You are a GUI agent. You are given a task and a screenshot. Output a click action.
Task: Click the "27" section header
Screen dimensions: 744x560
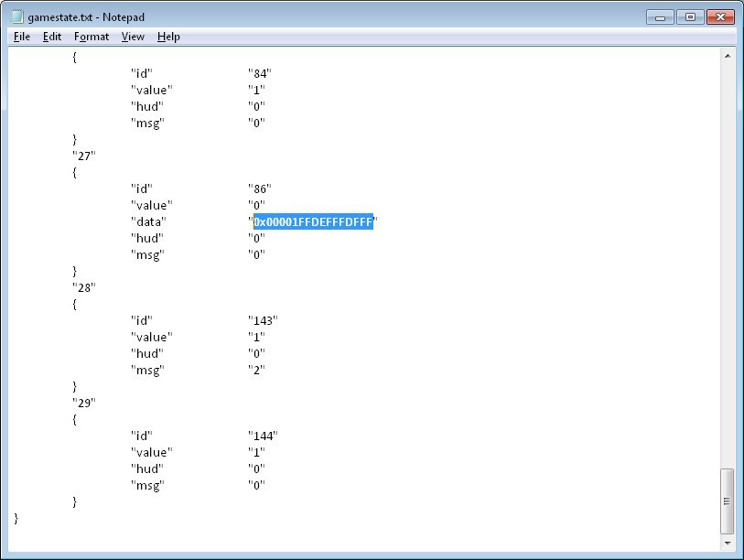click(x=84, y=156)
